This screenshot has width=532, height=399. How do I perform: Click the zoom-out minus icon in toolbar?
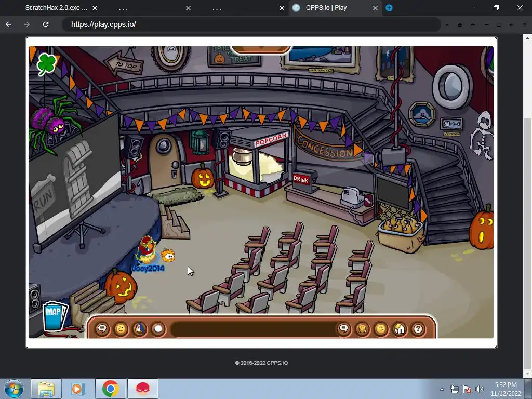(x=486, y=25)
